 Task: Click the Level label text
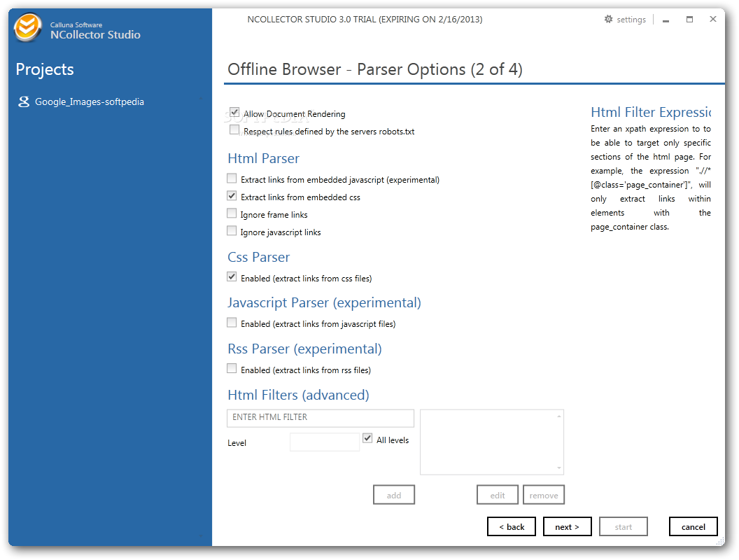[x=237, y=443]
